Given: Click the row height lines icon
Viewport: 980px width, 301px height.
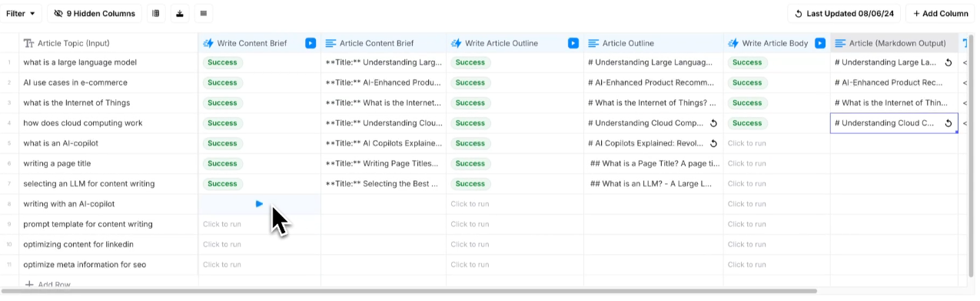Looking at the screenshot, I should coord(203,13).
